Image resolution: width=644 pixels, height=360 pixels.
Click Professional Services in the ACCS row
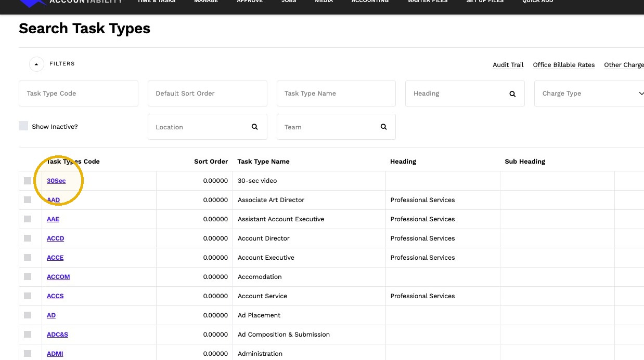[422, 296]
